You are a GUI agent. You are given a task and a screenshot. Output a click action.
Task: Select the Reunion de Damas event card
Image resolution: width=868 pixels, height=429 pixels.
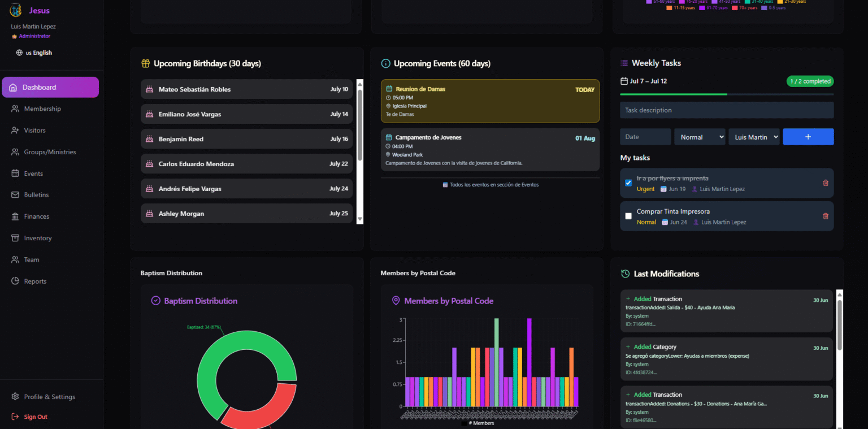pos(489,101)
